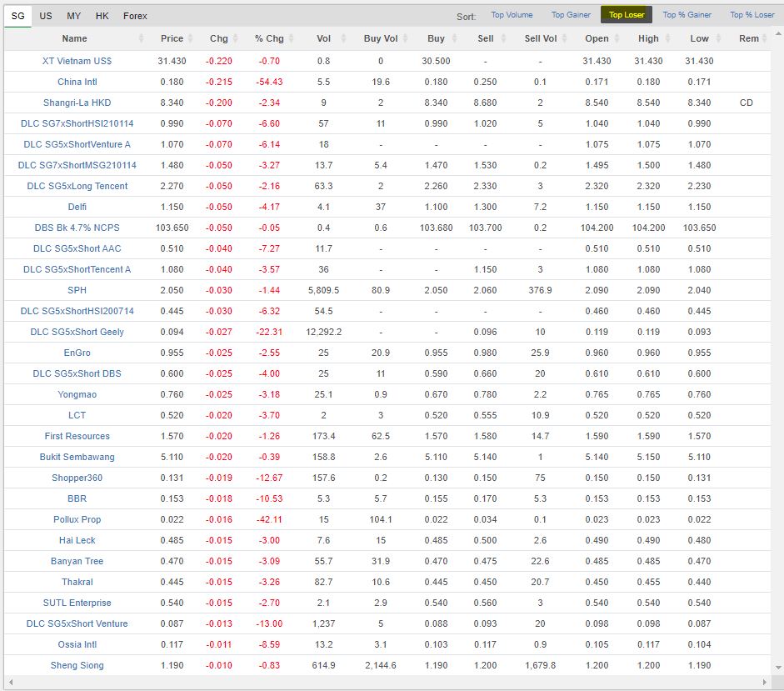Open XT Vietnam US$ stock link

[x=77, y=61]
